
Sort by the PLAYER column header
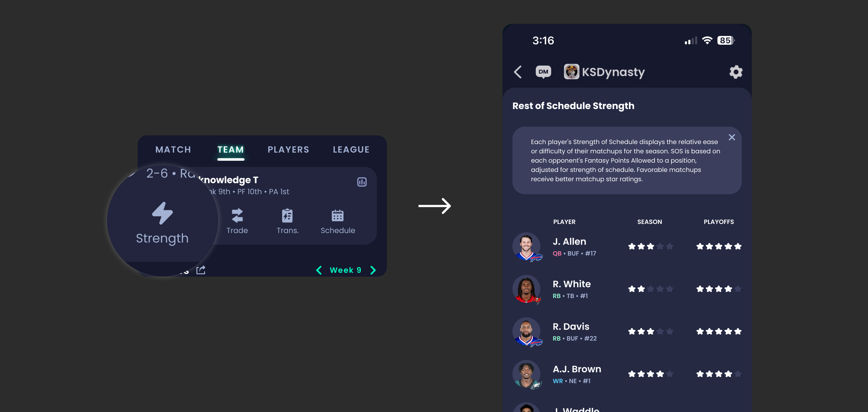pyautogui.click(x=564, y=222)
